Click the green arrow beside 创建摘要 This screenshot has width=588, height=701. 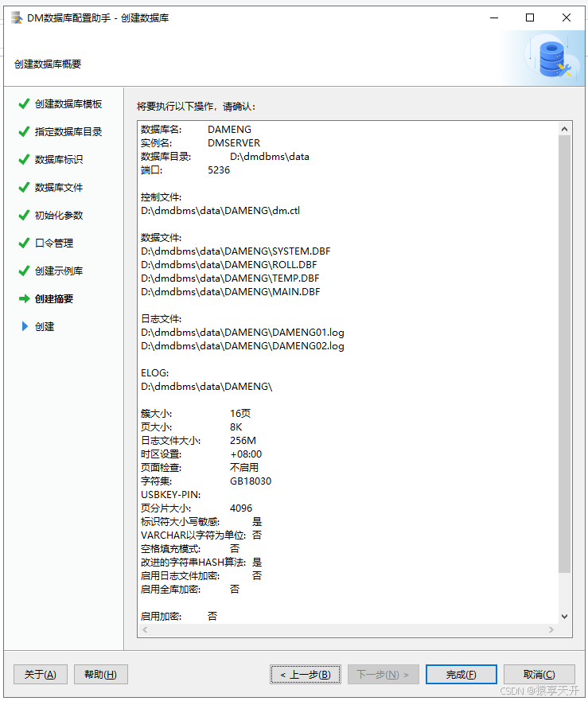coord(24,298)
